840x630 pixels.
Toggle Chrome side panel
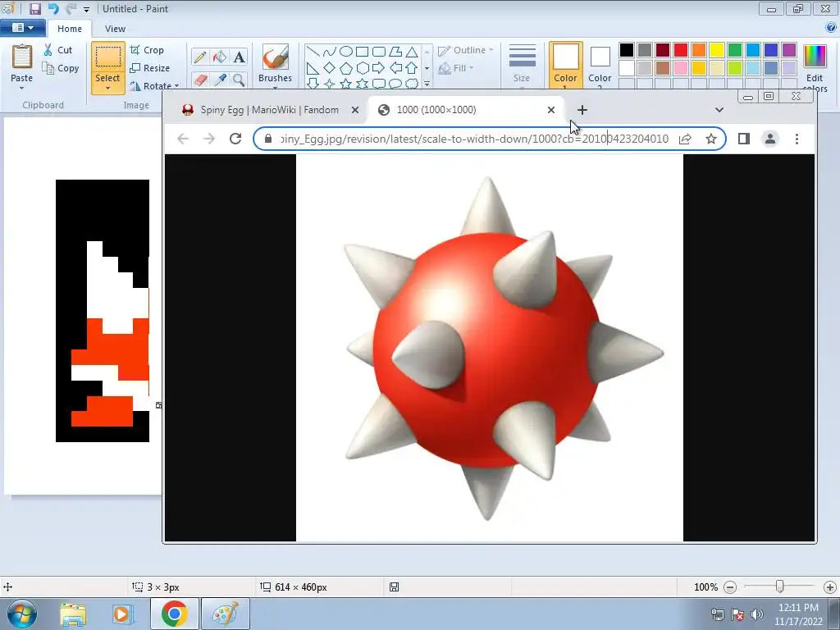coord(743,139)
